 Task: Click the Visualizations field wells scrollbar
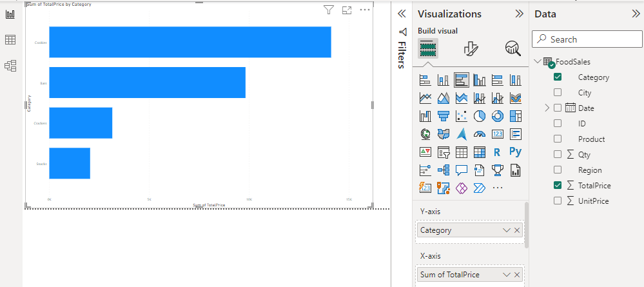pos(527,225)
